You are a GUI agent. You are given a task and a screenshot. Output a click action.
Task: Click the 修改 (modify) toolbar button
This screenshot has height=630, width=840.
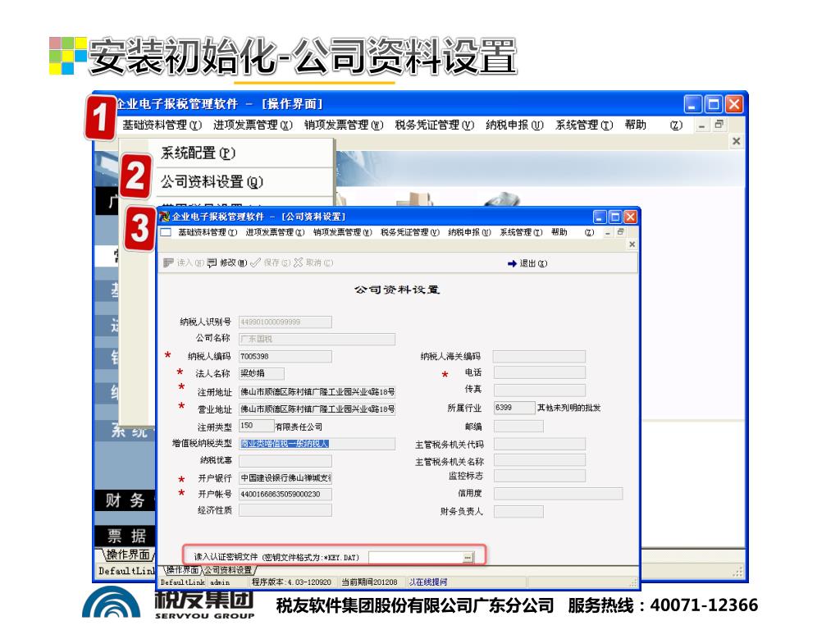point(227,262)
